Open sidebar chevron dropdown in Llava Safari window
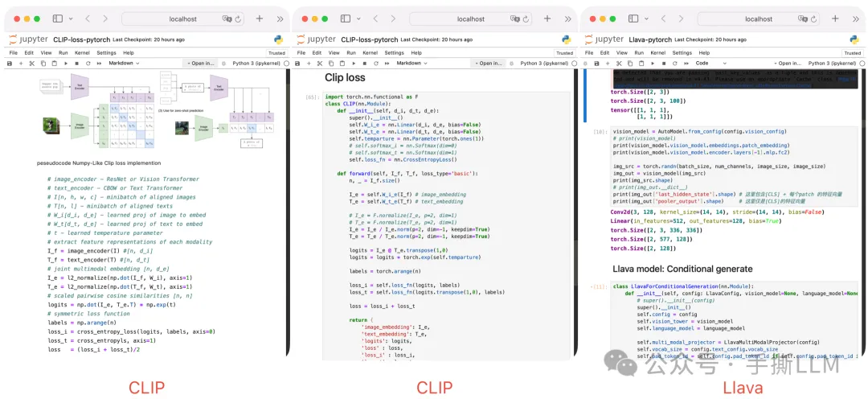Screen dimensions: 868x399 point(646,19)
